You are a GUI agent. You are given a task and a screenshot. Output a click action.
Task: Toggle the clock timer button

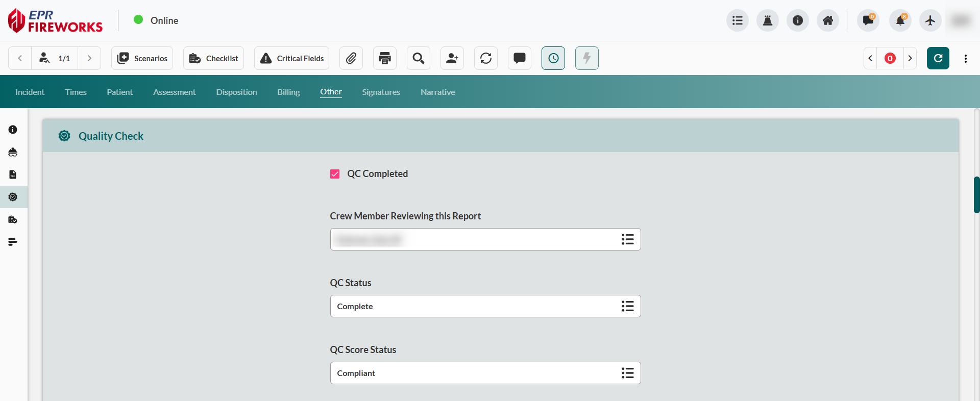click(553, 58)
